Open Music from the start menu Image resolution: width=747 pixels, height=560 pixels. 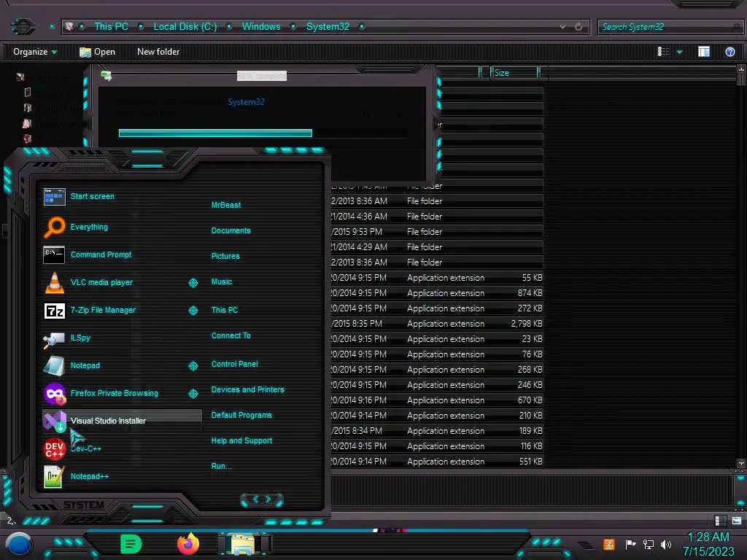[x=222, y=282]
